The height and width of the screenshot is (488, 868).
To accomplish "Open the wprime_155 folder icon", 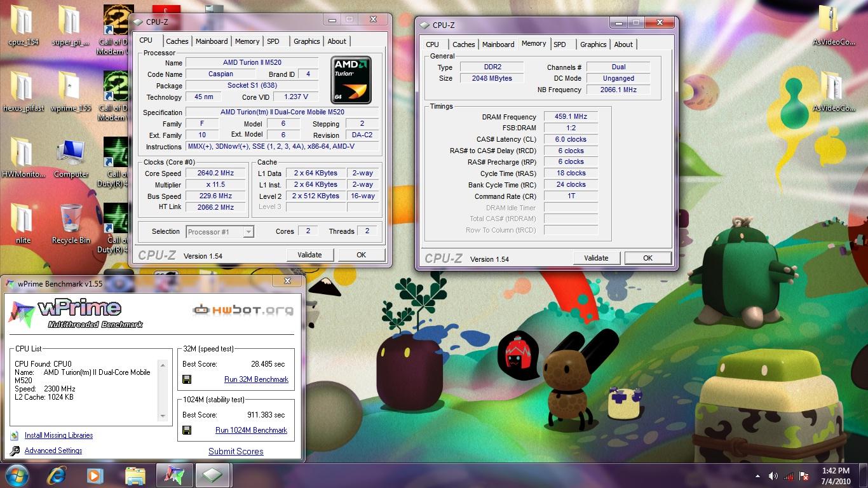I will click(70, 92).
